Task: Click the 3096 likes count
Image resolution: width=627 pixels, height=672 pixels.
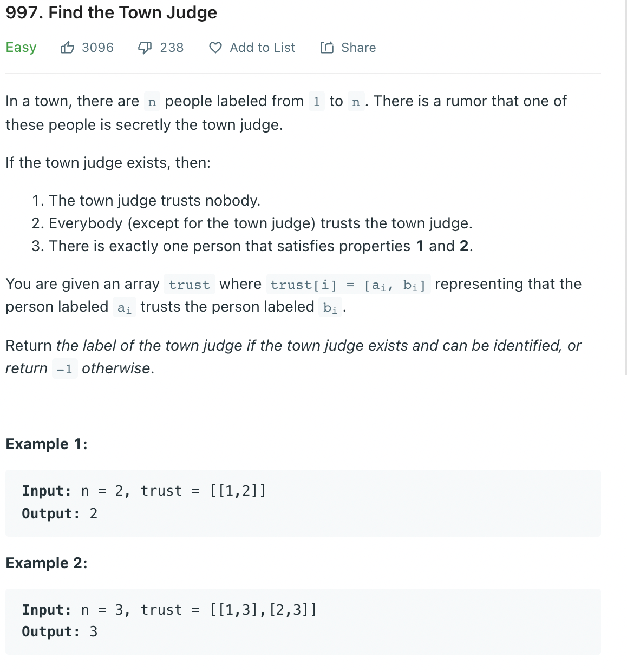Action: pos(98,48)
